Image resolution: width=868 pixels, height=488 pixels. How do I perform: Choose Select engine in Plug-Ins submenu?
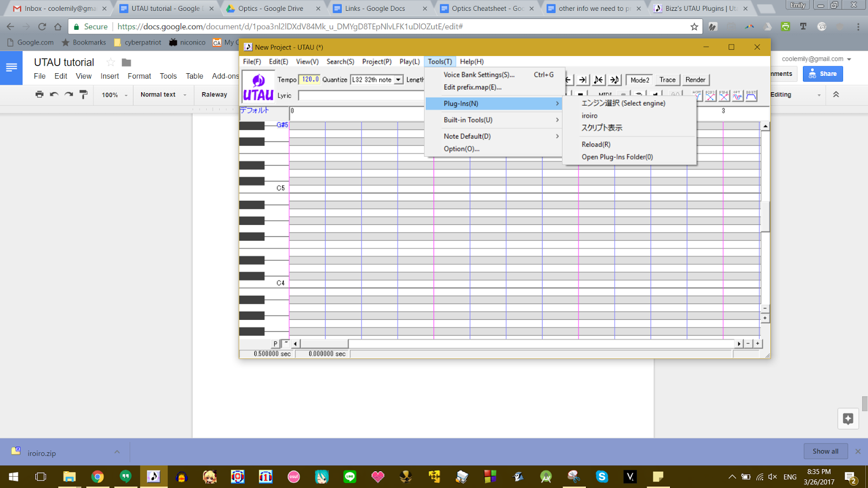(x=629, y=103)
